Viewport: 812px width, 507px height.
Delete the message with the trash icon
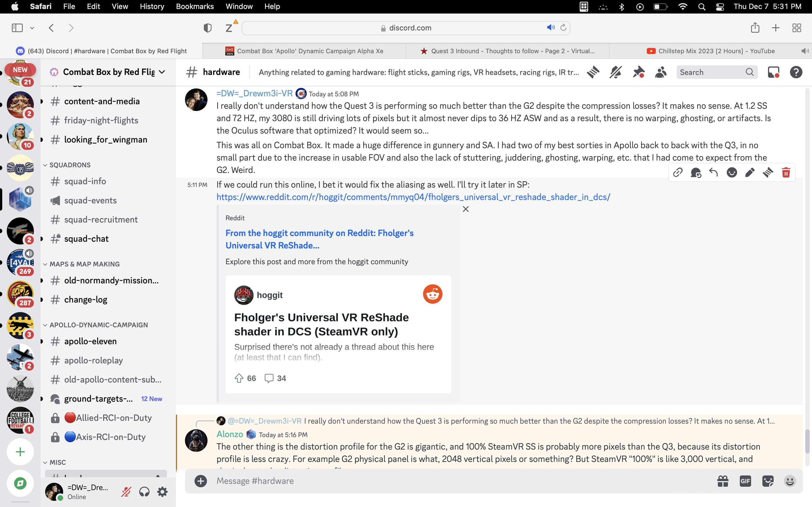click(786, 172)
